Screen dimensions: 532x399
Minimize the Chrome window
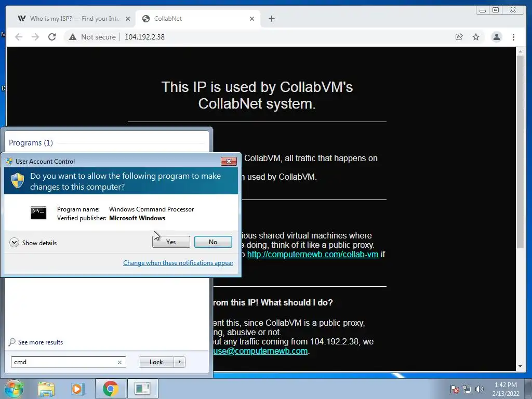point(483,10)
